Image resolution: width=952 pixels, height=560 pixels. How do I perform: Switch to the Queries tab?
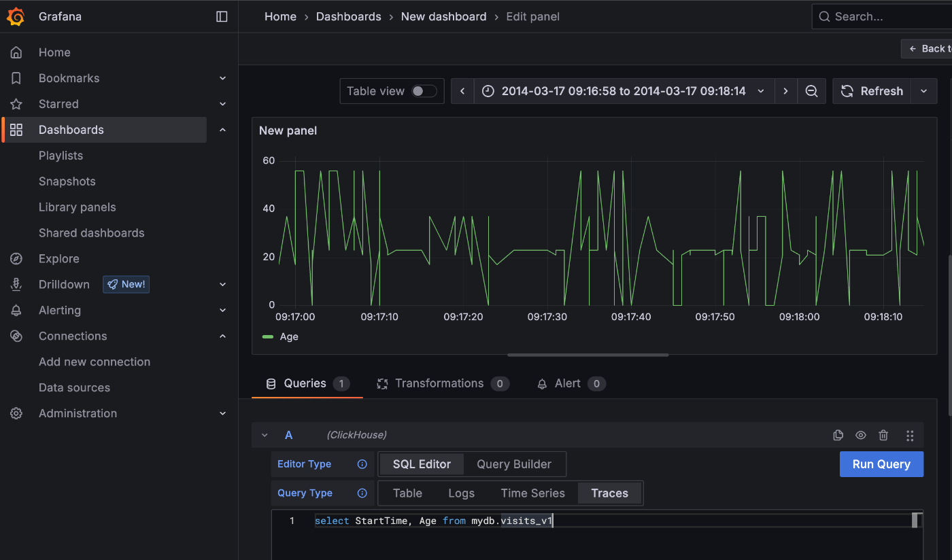pyautogui.click(x=307, y=383)
